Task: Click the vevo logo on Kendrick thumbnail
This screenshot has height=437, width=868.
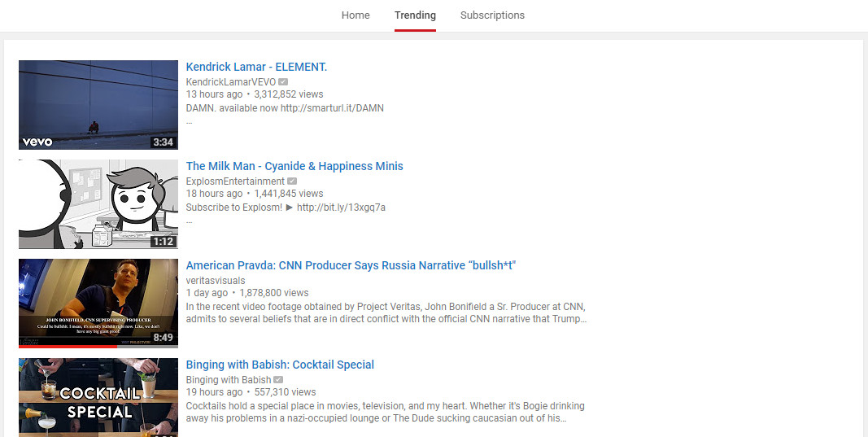Action: tap(37, 142)
